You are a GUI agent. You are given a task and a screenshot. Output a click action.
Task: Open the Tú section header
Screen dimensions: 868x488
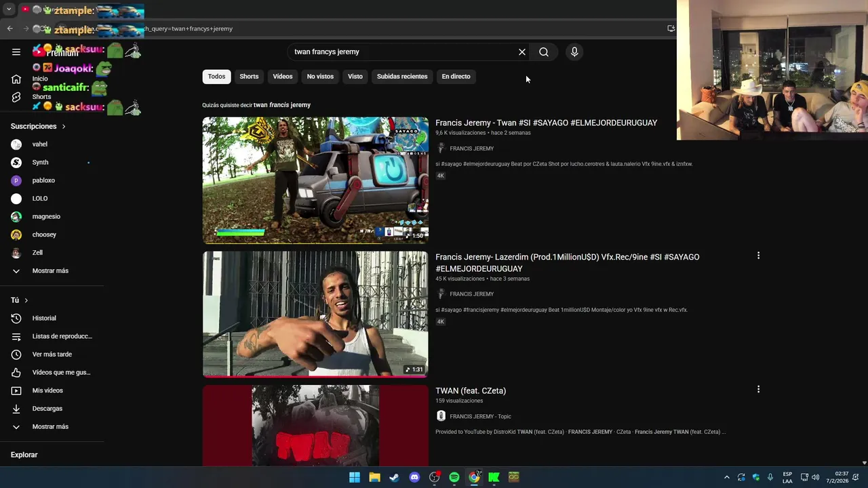click(20, 300)
